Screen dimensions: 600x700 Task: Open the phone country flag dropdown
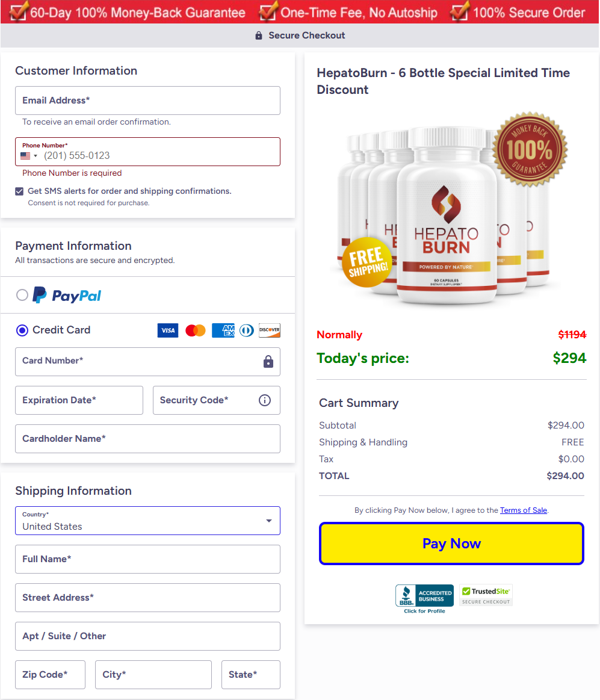tap(28, 156)
